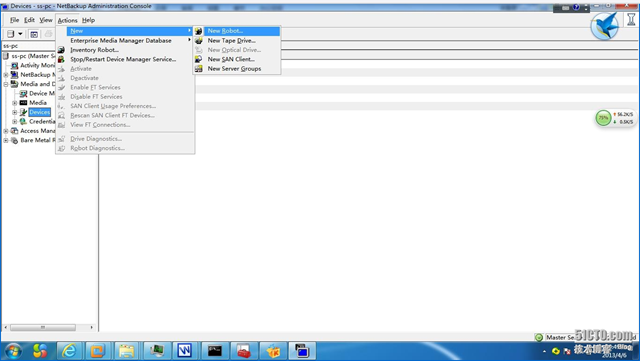Expand the NetBackup Management node

(6, 75)
